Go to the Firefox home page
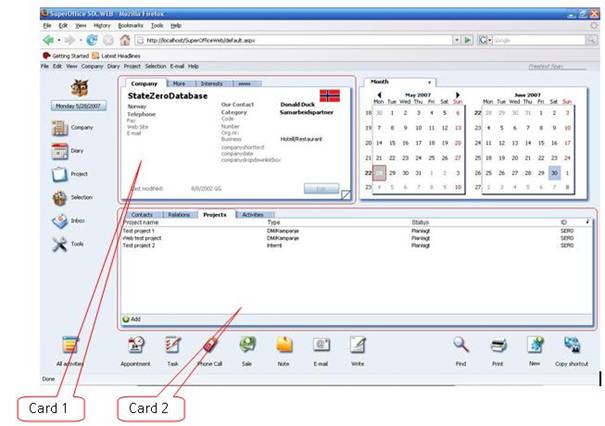Viewport: 605px width, 426px height. (125, 40)
